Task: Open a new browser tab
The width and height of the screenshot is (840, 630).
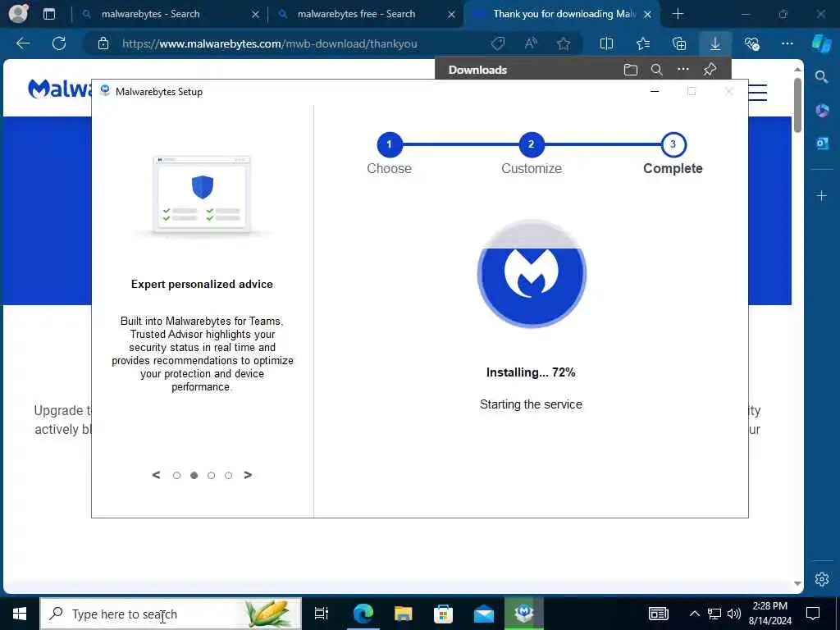Action: [678, 14]
